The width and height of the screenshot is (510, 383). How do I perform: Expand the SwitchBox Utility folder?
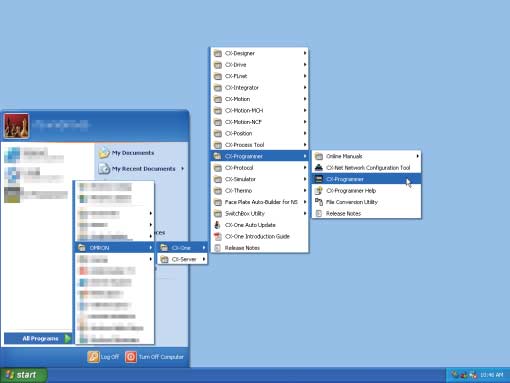click(260, 213)
